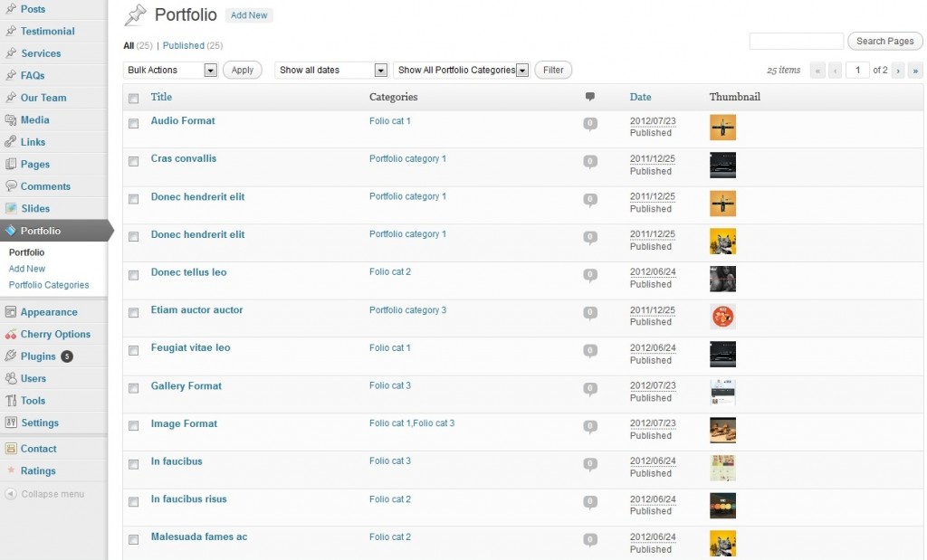Go to last page double arrow
The height and width of the screenshot is (560, 927).
coord(915,71)
